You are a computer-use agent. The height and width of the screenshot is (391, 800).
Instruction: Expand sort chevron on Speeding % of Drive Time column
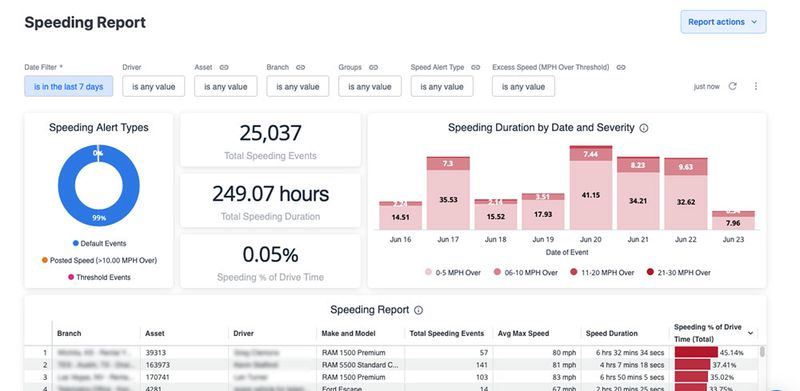coord(751,333)
